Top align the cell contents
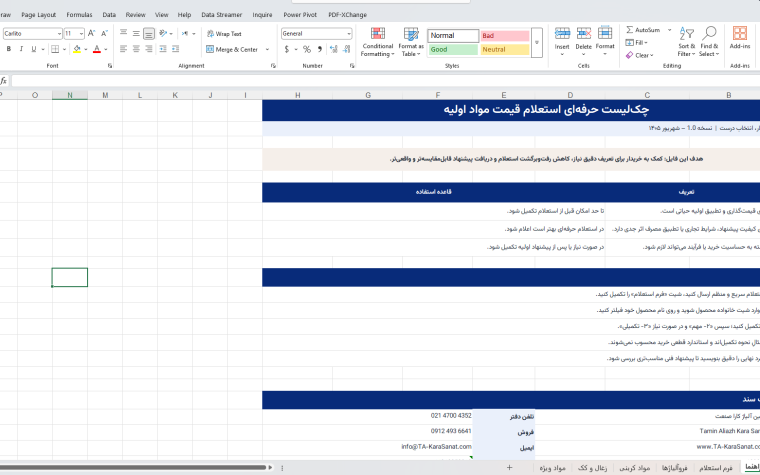Image resolution: width=760 pixels, height=475 pixels. coord(124,33)
